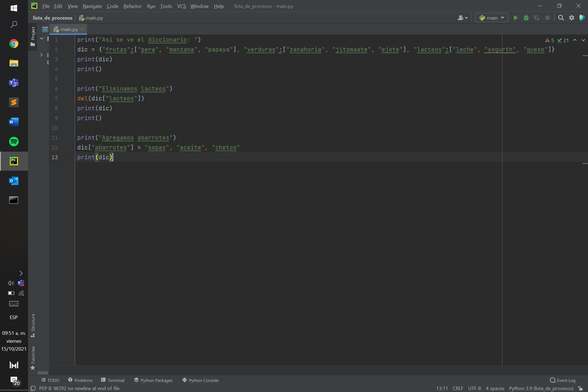Open the Window menu

[x=199, y=6]
